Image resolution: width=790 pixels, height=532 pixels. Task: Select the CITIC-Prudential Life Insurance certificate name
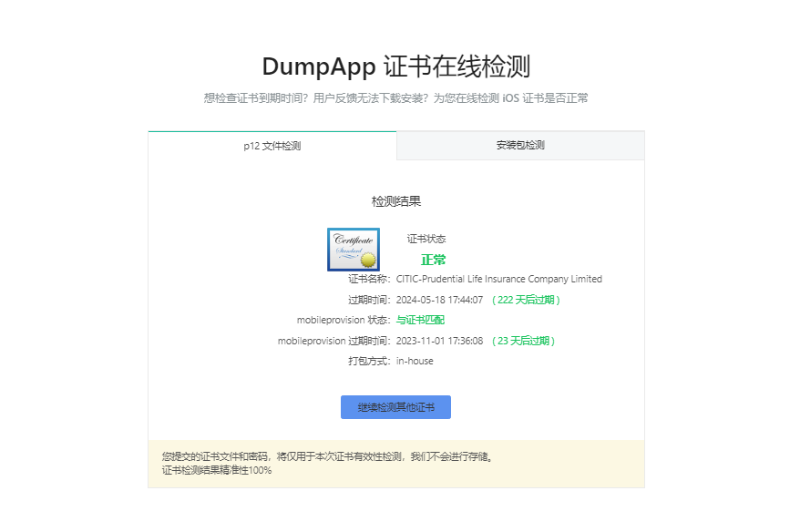coord(498,280)
